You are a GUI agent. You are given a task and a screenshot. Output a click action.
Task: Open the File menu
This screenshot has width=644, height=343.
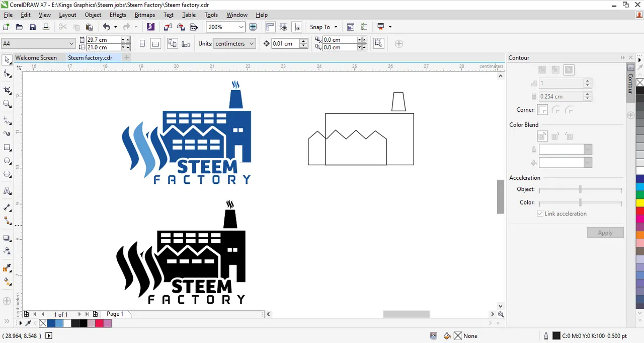tap(8, 15)
